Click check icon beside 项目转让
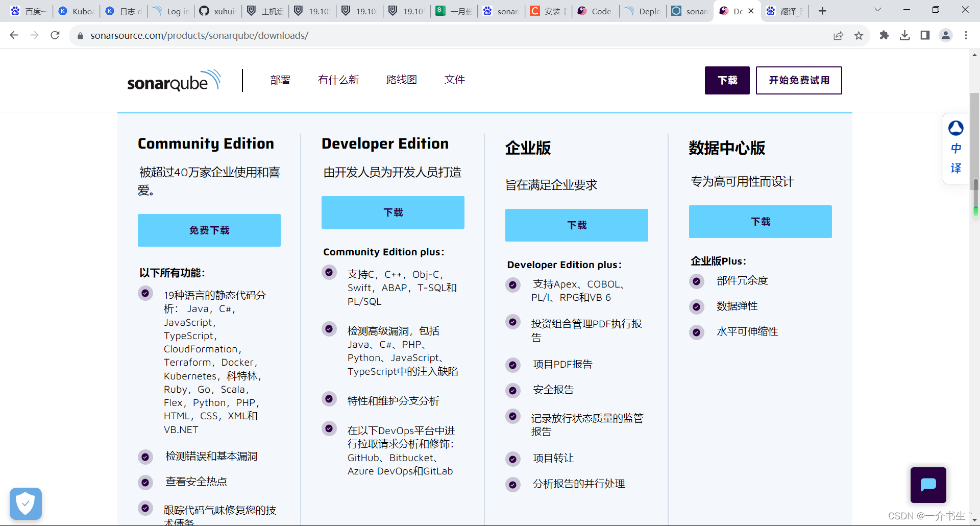980x526 pixels. (x=513, y=459)
